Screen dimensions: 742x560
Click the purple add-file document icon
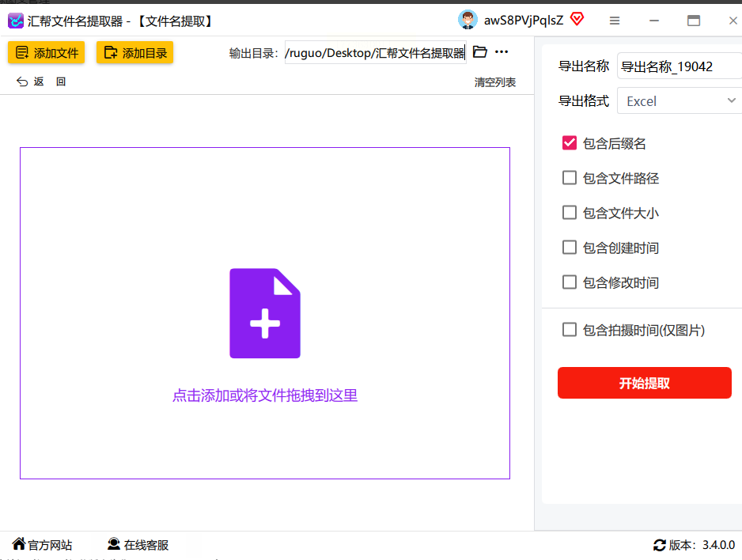[x=264, y=313]
